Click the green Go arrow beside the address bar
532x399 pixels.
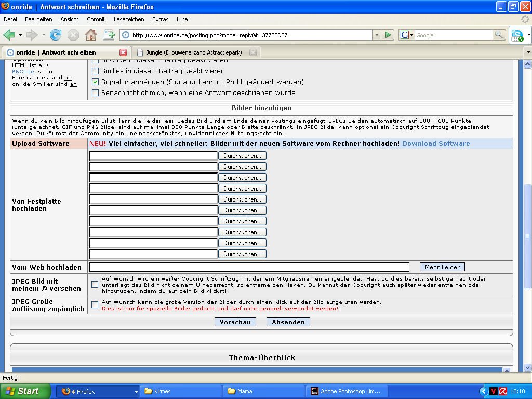[389, 35]
